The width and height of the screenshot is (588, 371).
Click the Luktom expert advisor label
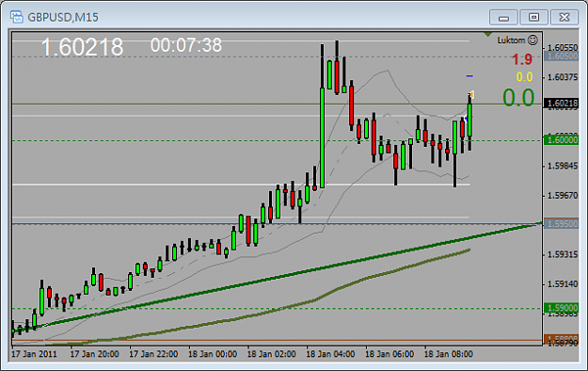point(511,40)
